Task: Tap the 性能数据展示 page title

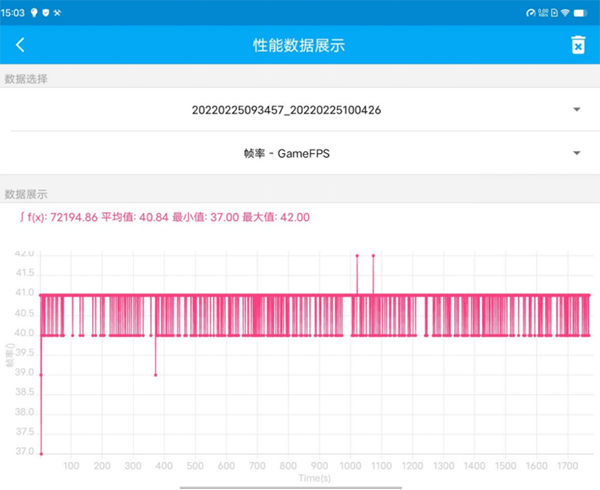Action: 300,45
